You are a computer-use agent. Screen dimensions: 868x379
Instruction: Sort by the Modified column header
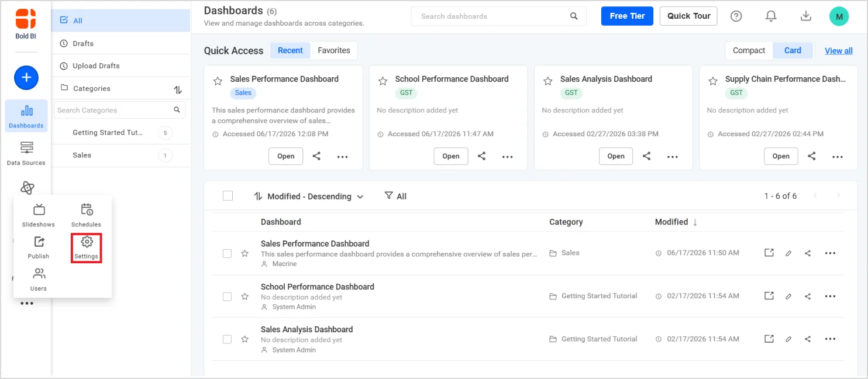point(676,222)
